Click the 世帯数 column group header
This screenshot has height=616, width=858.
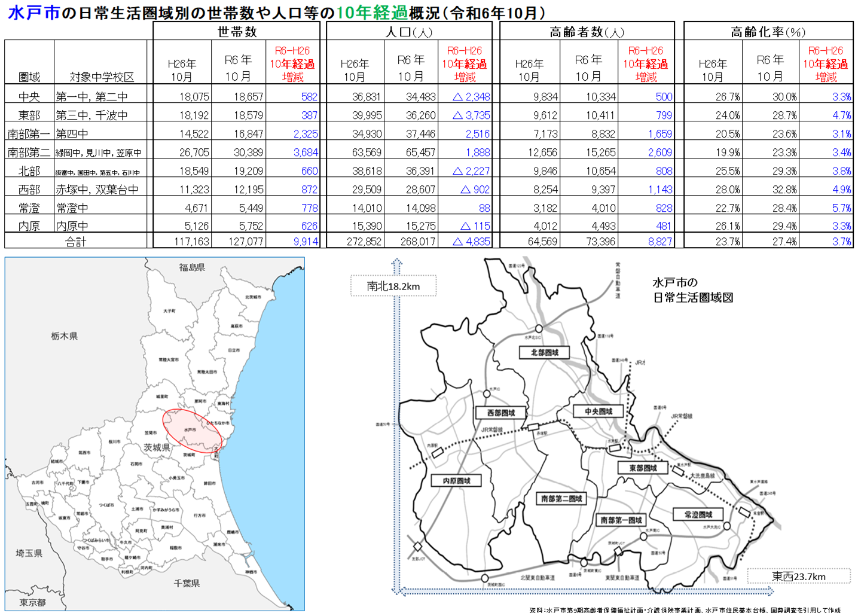click(x=237, y=32)
